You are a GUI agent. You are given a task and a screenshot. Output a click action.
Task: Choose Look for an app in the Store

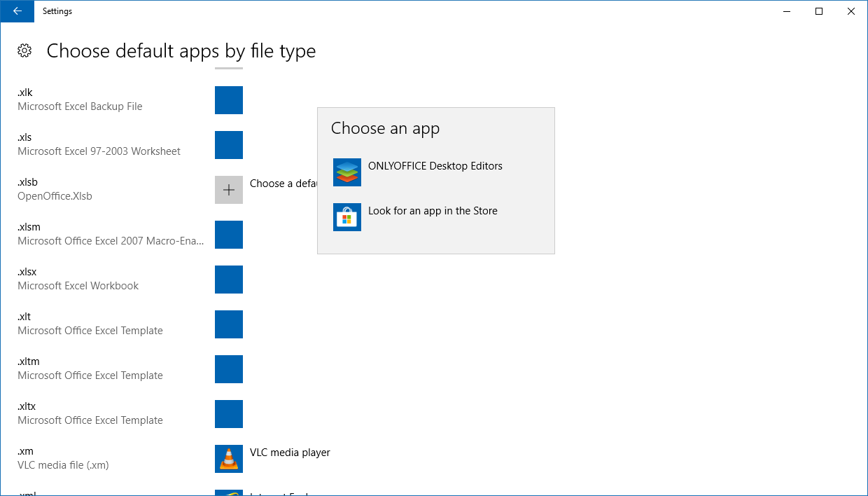coord(433,211)
